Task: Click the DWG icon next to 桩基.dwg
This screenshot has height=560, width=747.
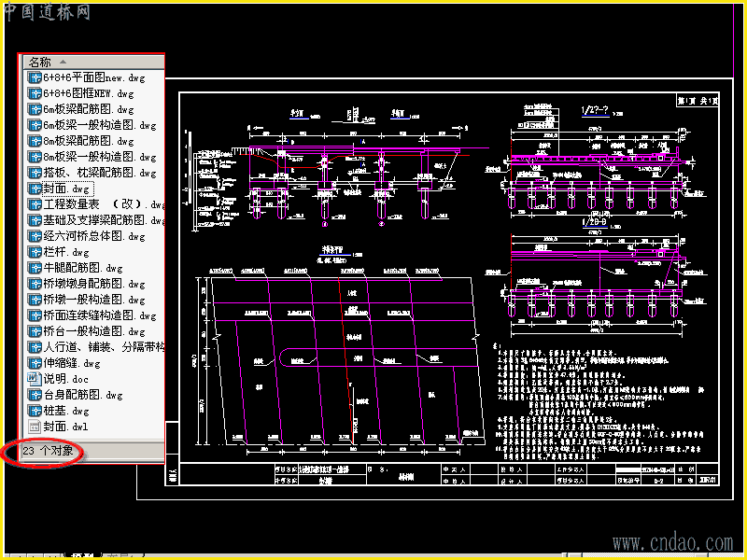Action: point(35,411)
